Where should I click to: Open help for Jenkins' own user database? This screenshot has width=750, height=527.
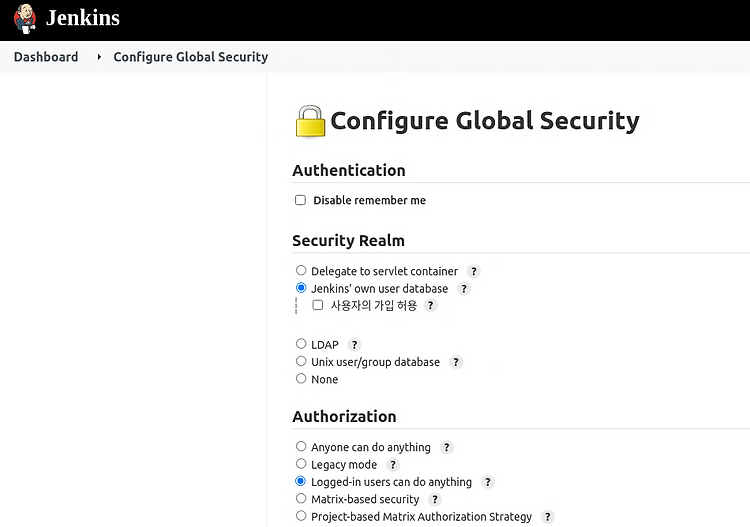tap(463, 289)
